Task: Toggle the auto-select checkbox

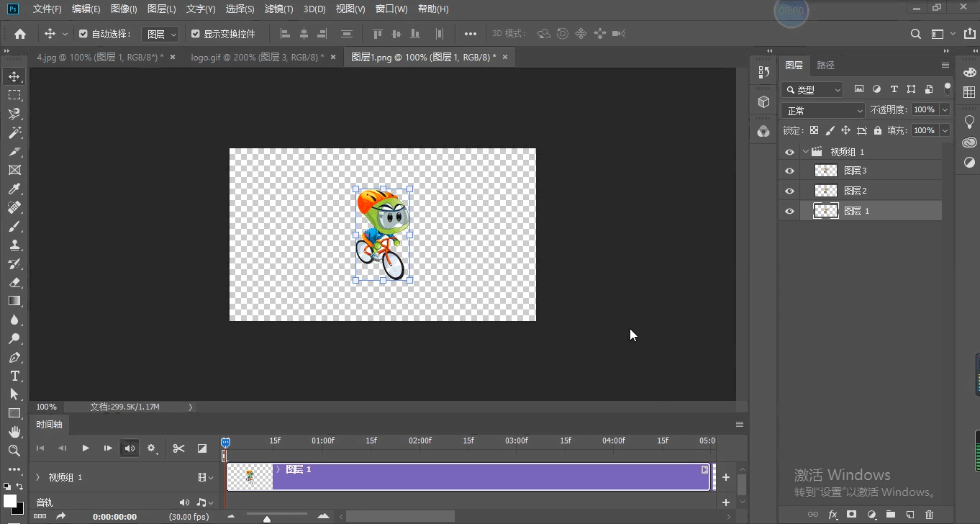Action: pos(83,34)
